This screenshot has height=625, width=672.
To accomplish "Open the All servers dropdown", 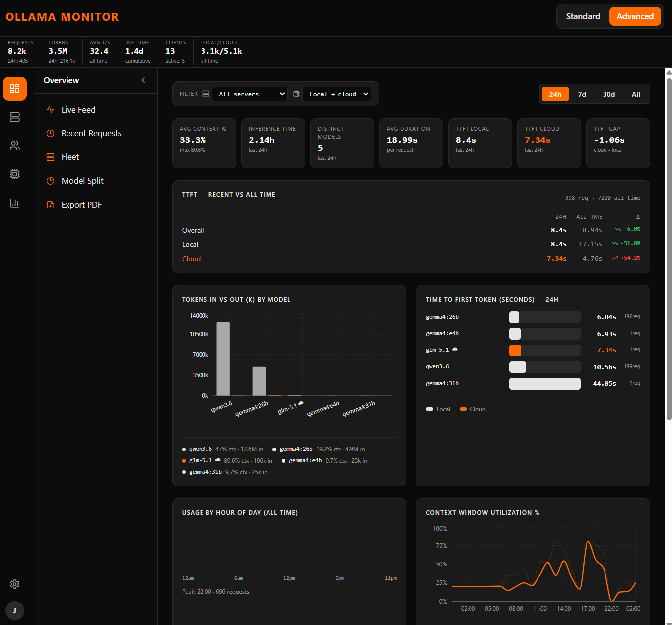I will [x=250, y=94].
